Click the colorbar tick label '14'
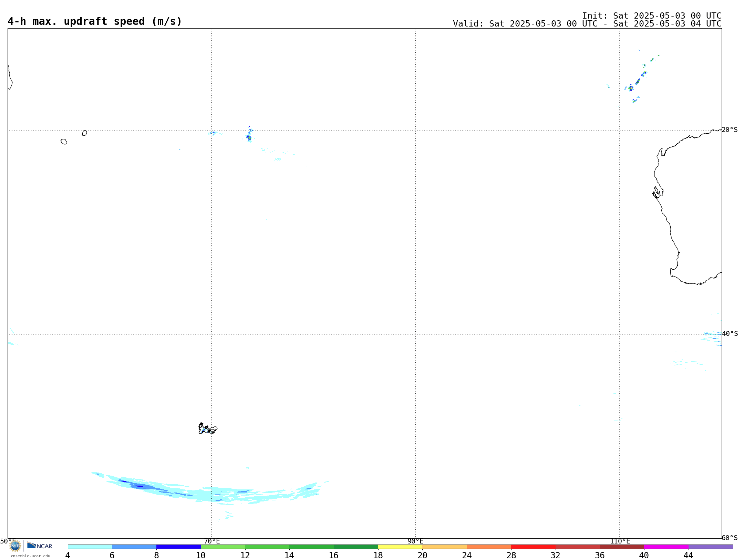 289,555
